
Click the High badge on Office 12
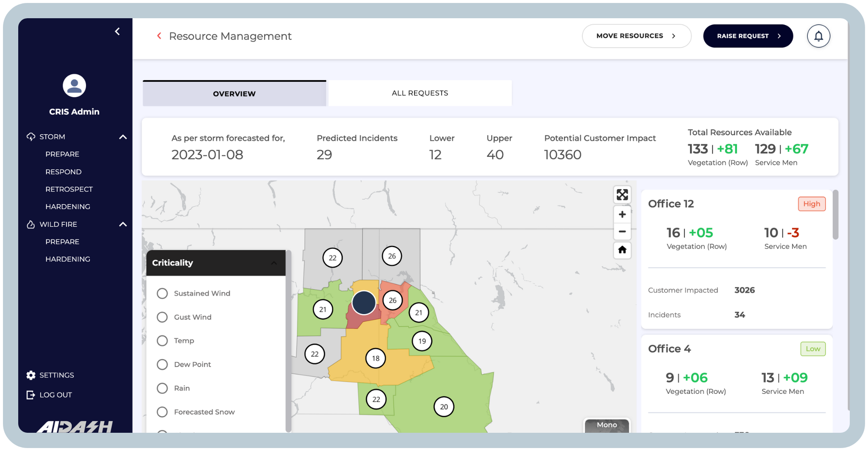pos(812,204)
